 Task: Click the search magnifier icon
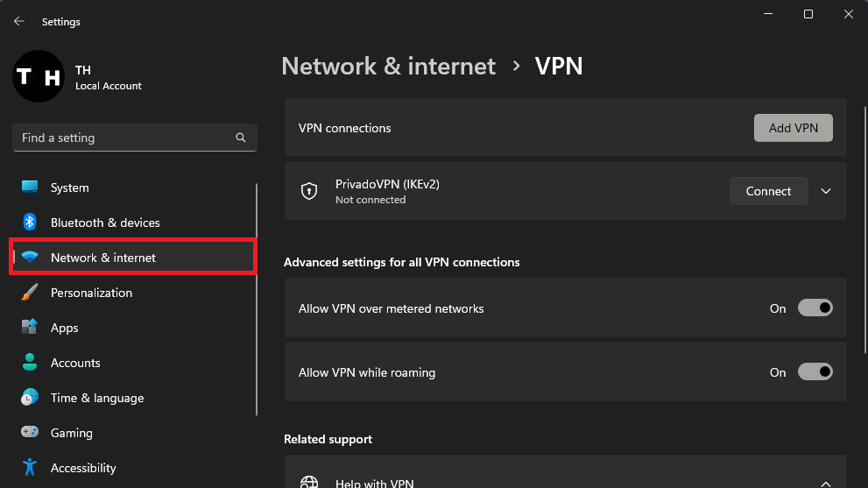click(241, 138)
